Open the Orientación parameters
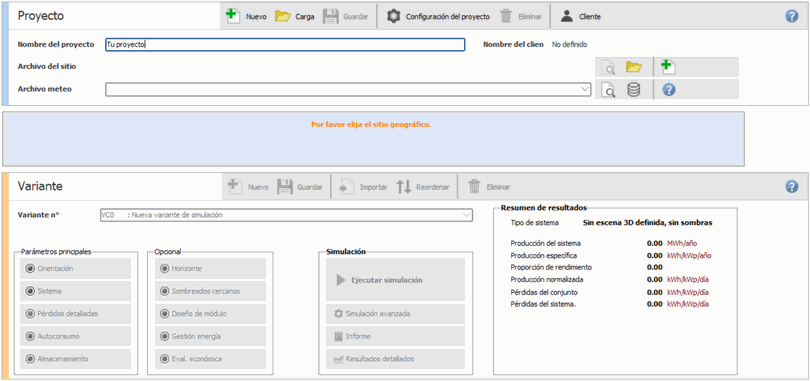Viewport: 810px width, 381px height. 75,268
